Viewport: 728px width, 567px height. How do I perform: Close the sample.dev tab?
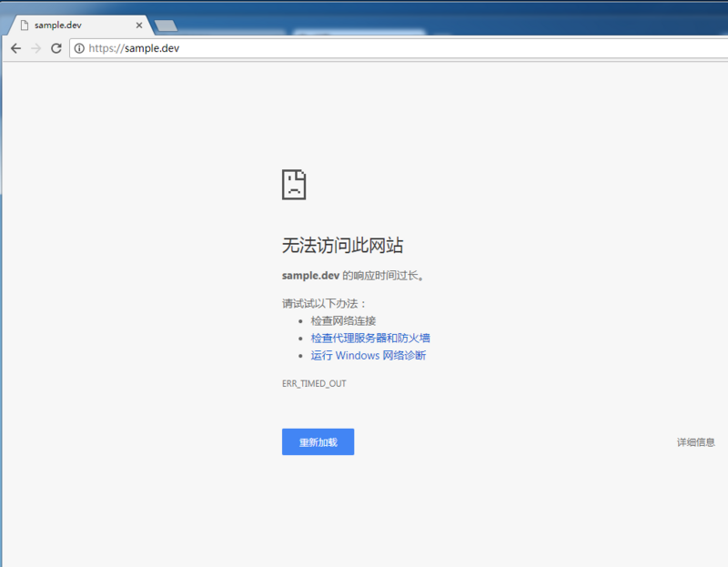click(138, 25)
